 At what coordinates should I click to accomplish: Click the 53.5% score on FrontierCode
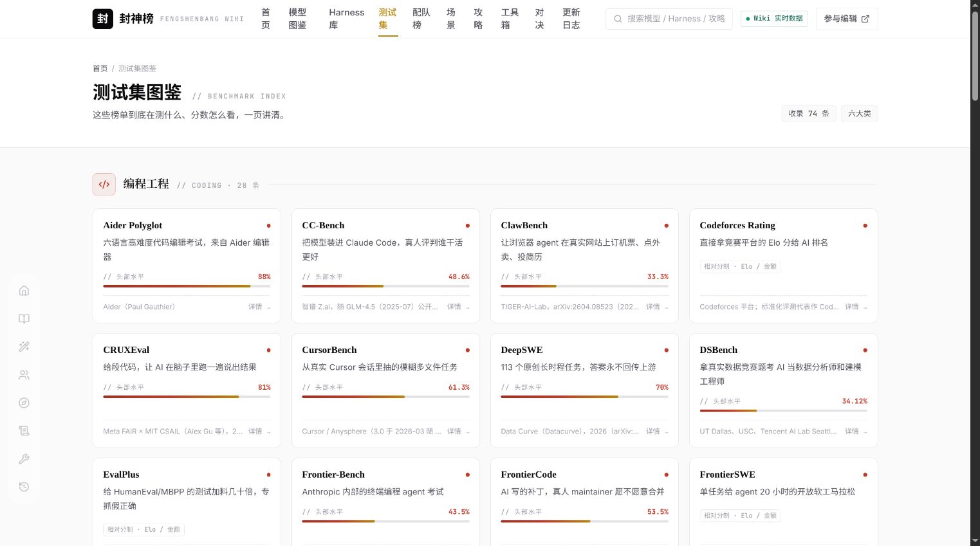[x=658, y=512]
